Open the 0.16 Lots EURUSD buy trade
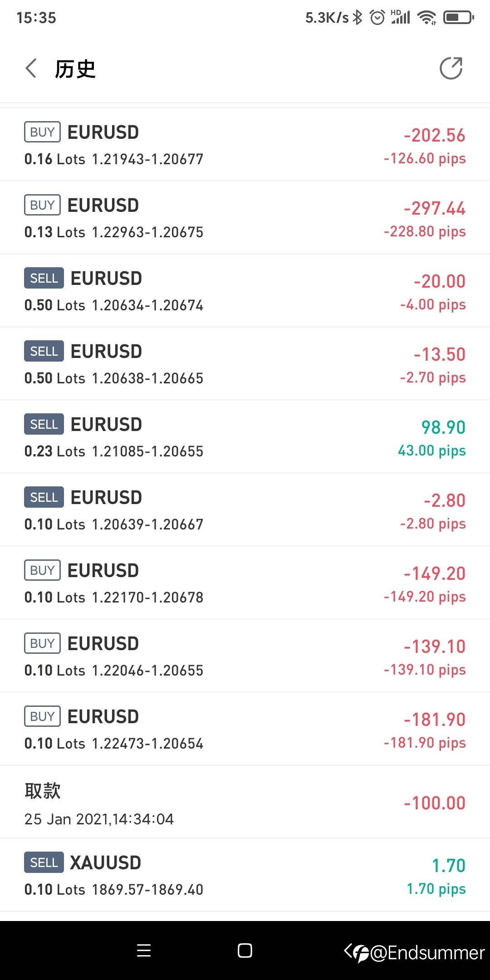This screenshot has width=490, height=980. [x=245, y=145]
